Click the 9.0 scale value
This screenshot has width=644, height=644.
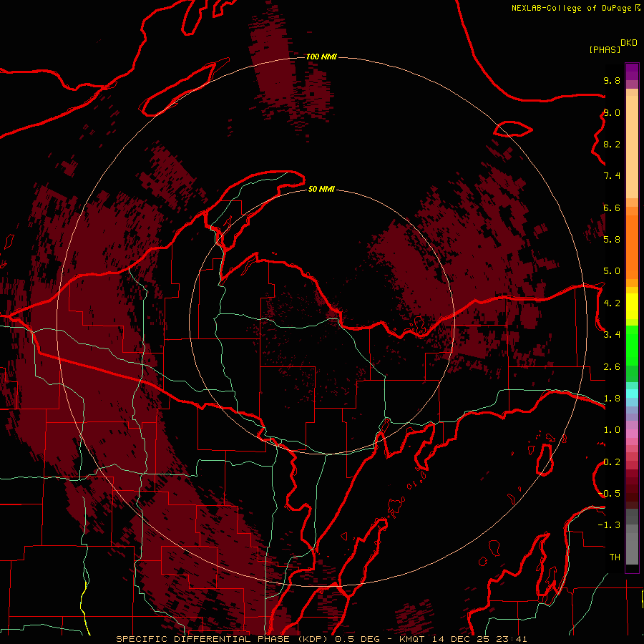tap(612, 112)
